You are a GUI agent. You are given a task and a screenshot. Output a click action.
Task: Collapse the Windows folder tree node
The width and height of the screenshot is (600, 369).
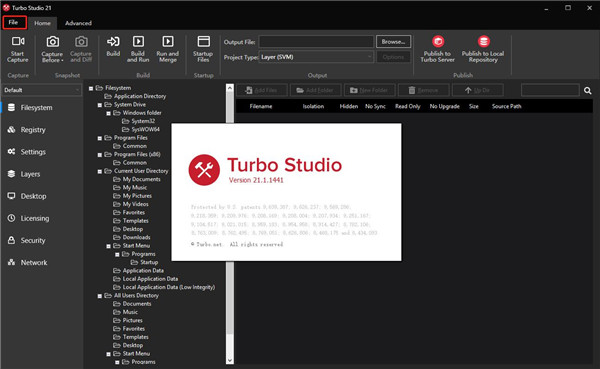[108, 113]
